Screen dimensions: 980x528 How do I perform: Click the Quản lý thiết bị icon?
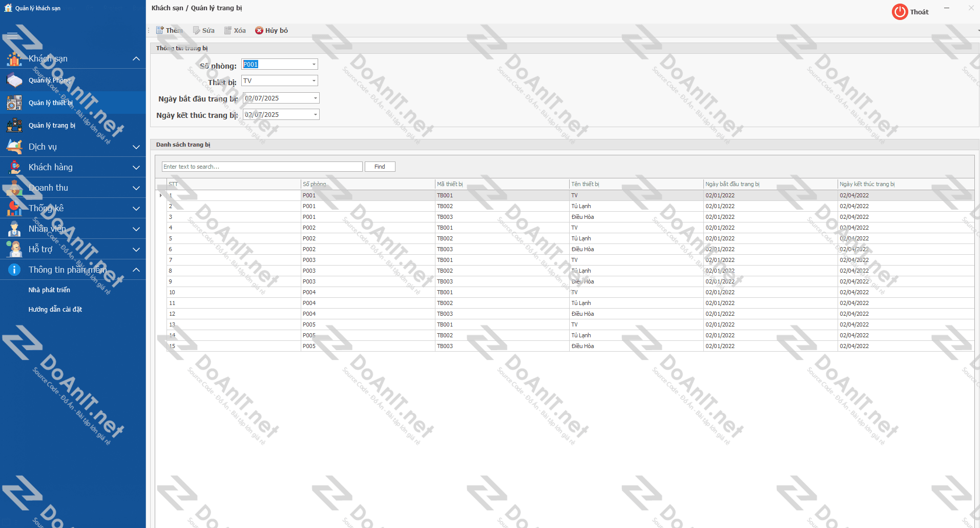(x=14, y=103)
